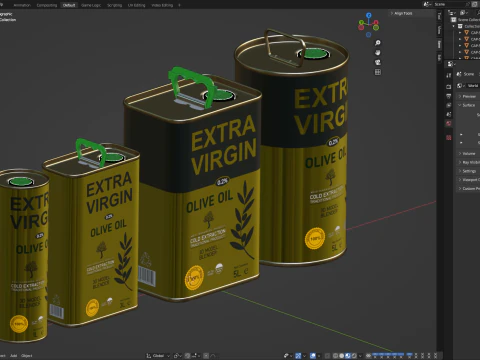The height and width of the screenshot is (360, 480).
Task: Add a new workspace with plus button
Action: pyautogui.click(x=179, y=5)
